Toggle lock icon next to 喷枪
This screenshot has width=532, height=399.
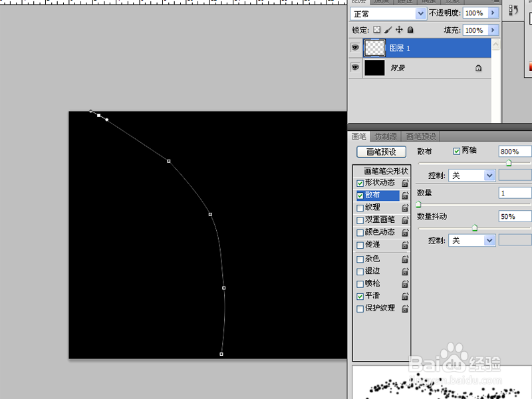click(405, 284)
